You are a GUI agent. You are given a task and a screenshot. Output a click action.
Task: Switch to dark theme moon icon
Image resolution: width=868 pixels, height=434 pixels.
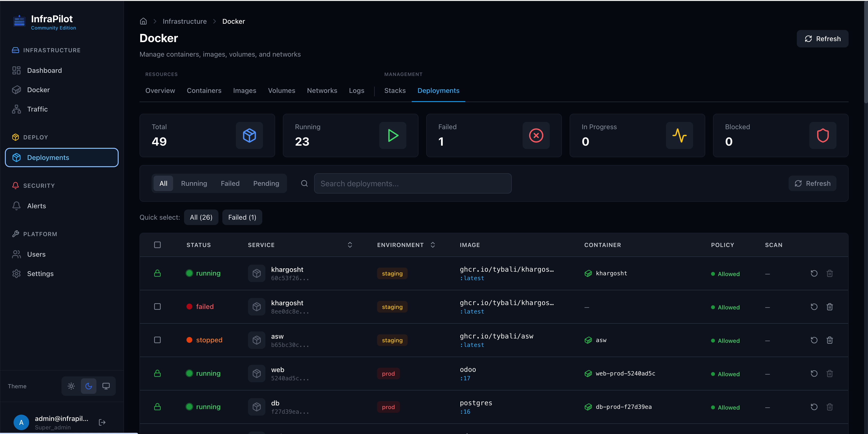pos(89,386)
